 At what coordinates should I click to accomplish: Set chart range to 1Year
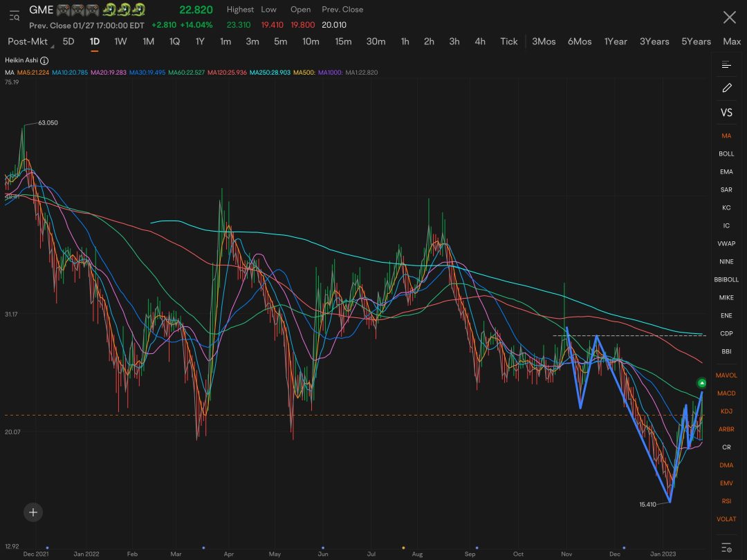(616, 41)
